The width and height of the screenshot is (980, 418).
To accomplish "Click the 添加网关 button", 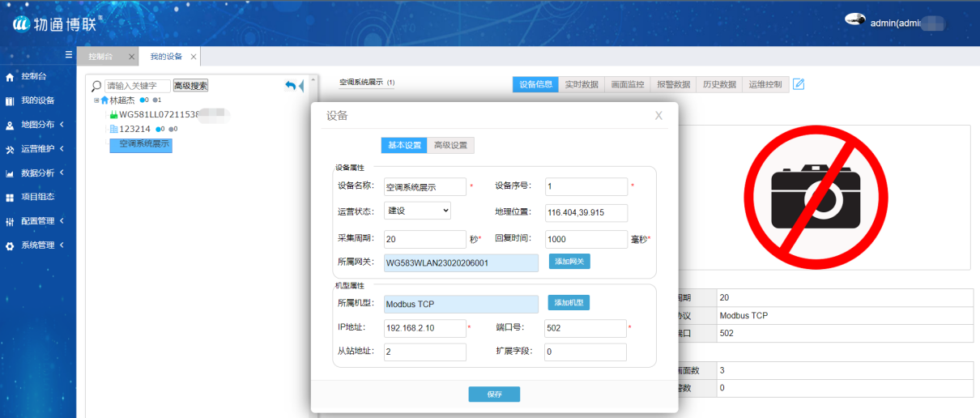I will 570,262.
